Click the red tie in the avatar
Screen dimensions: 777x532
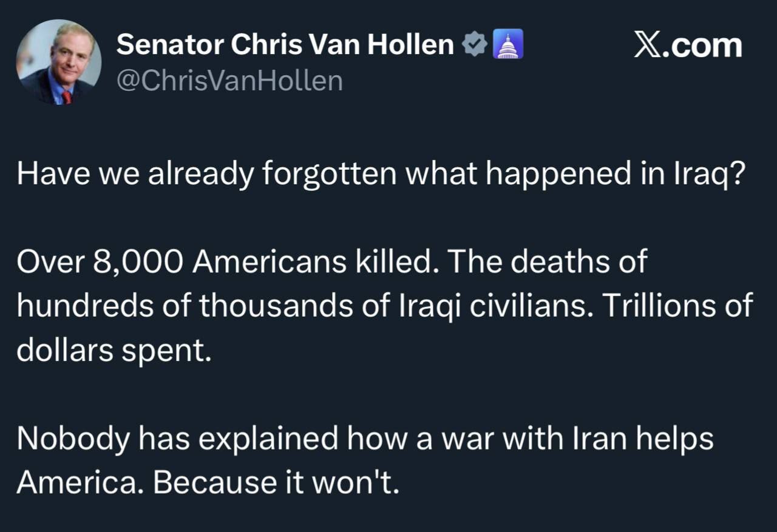[x=66, y=96]
